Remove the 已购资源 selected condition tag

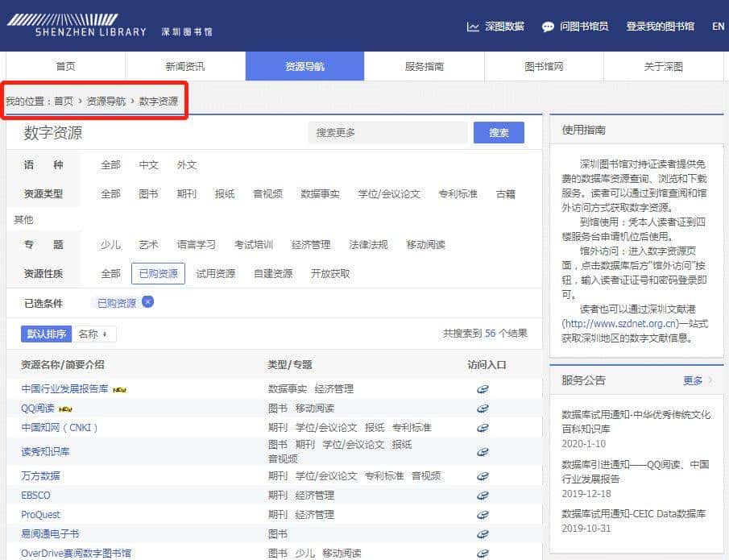click(148, 301)
